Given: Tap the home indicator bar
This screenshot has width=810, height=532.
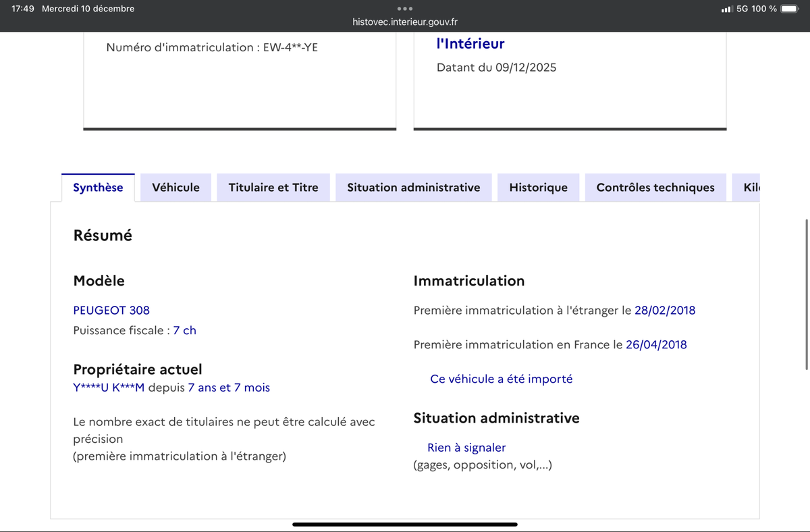Looking at the screenshot, I should [405, 524].
